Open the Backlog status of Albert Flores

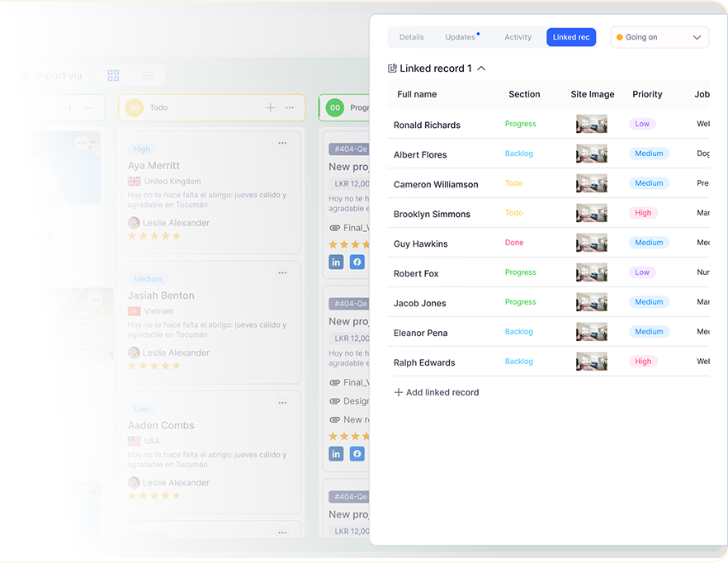520,154
